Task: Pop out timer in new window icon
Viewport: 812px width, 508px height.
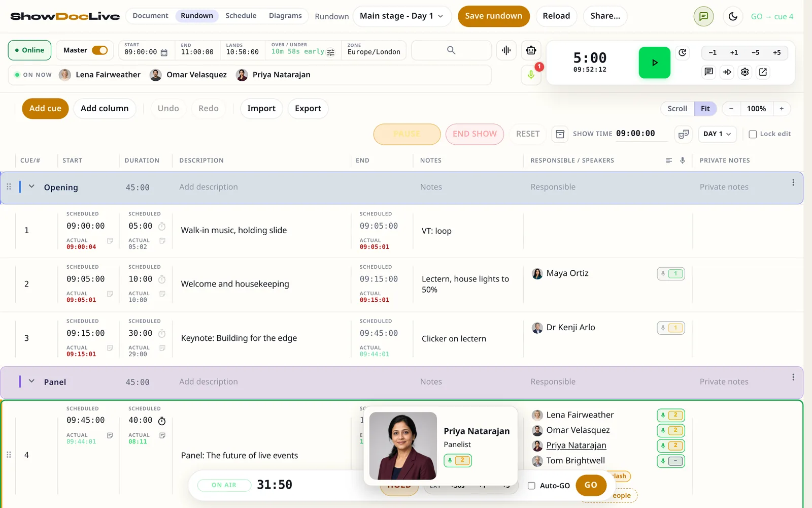Action: pos(763,72)
